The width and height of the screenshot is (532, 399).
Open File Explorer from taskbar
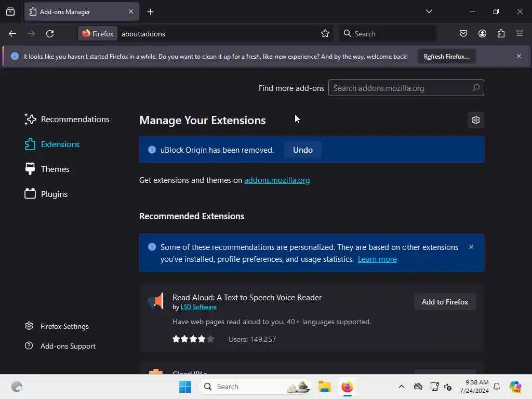coord(324,387)
